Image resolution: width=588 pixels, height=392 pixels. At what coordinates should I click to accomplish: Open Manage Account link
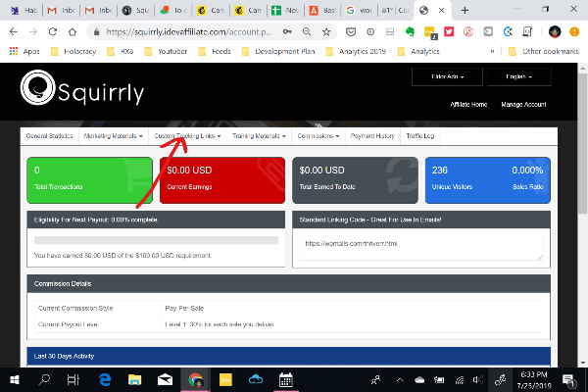pyautogui.click(x=523, y=104)
